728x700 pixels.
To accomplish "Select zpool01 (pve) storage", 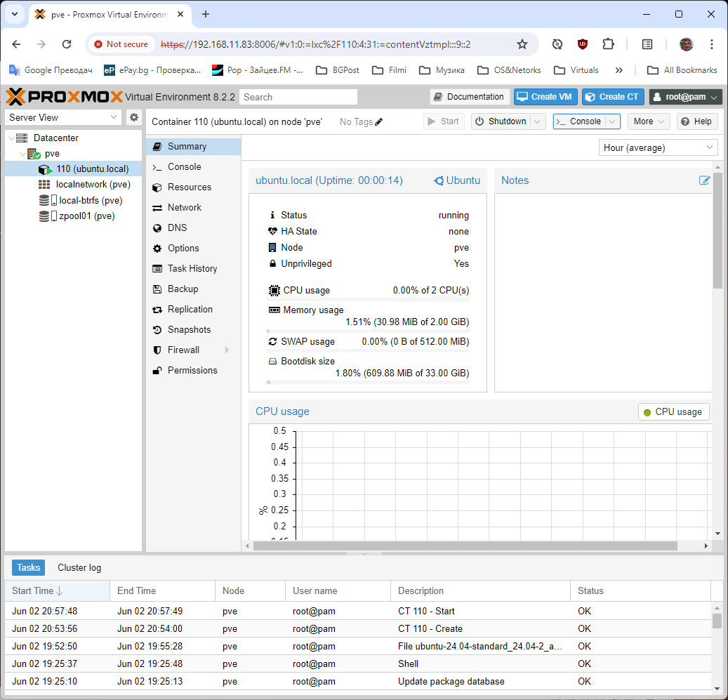I will (73, 216).
